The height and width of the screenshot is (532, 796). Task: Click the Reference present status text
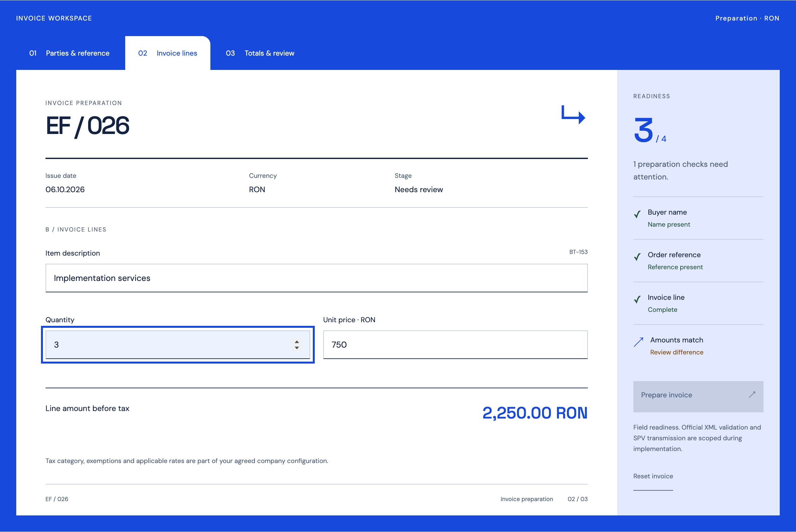pos(675,267)
